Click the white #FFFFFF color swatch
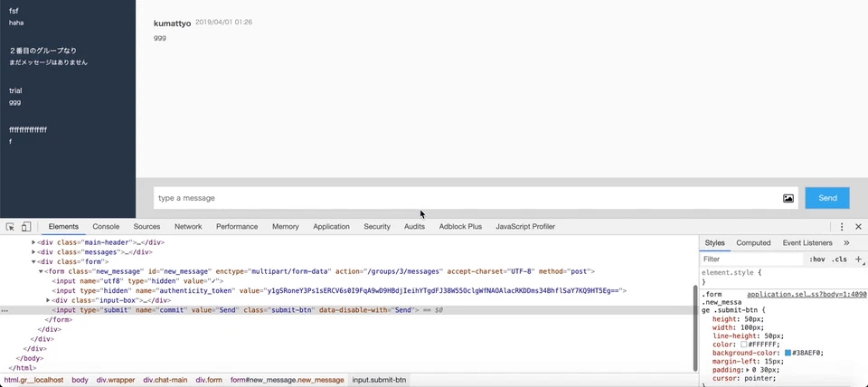868x387 pixels. [744, 345]
